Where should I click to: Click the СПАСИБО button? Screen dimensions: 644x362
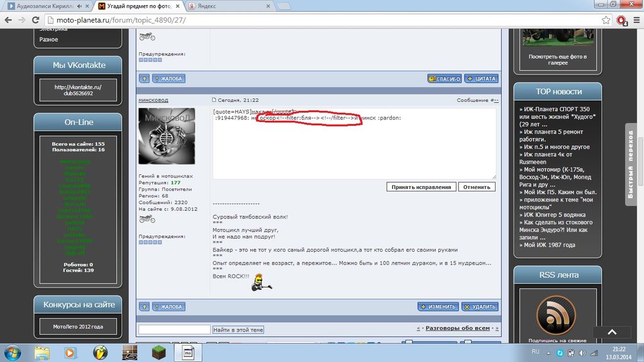(445, 79)
